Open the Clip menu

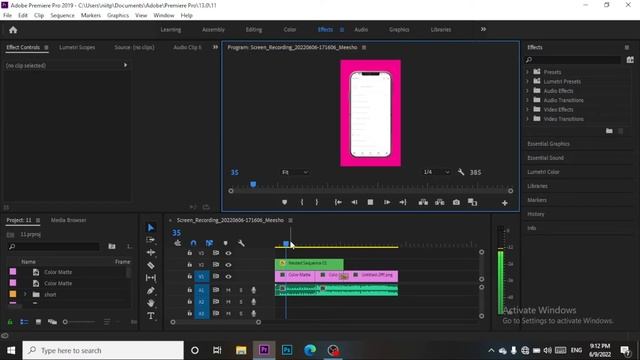click(x=39, y=16)
